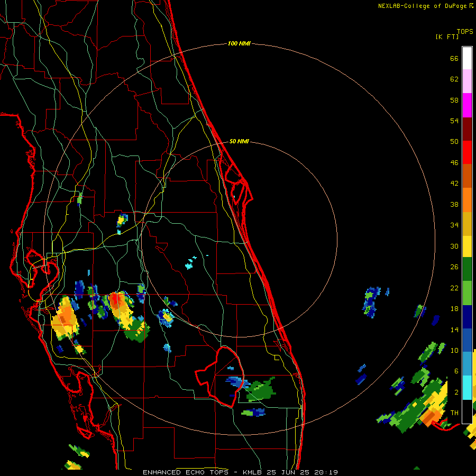Select the 30 value on the legend
Screen dimensions: 476x476
click(454, 246)
